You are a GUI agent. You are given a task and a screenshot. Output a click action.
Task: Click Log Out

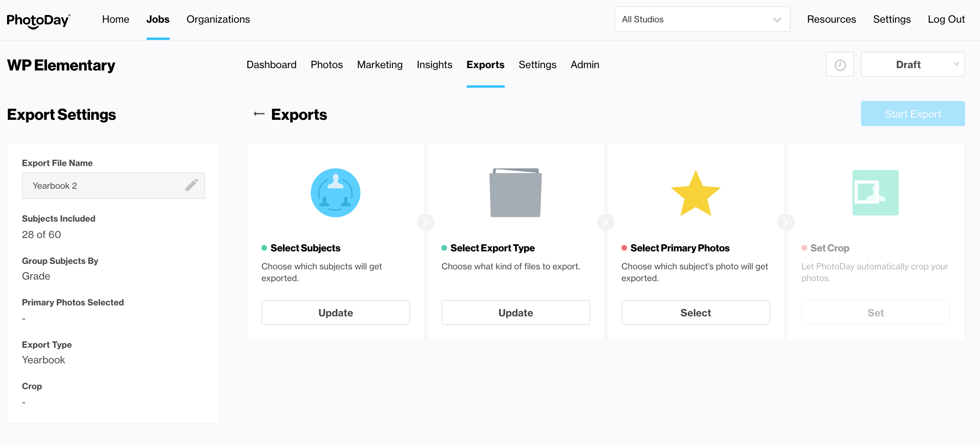[x=946, y=19]
